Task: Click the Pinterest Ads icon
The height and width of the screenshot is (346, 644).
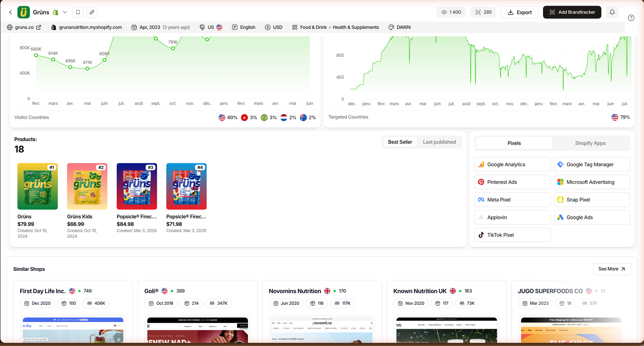Action: (x=481, y=182)
